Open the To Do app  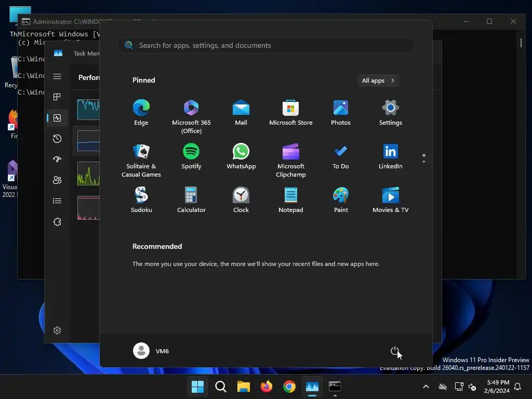341,156
